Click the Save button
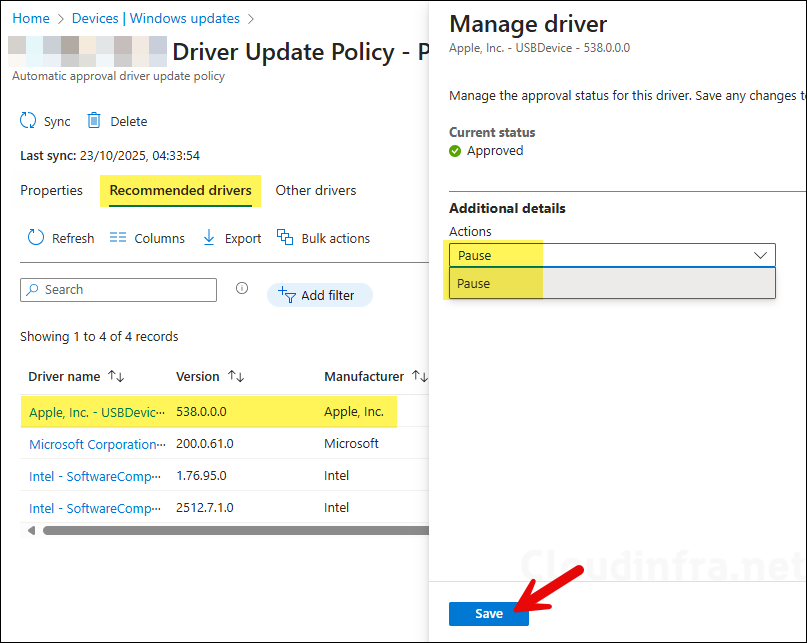The image size is (807, 643). click(488, 613)
